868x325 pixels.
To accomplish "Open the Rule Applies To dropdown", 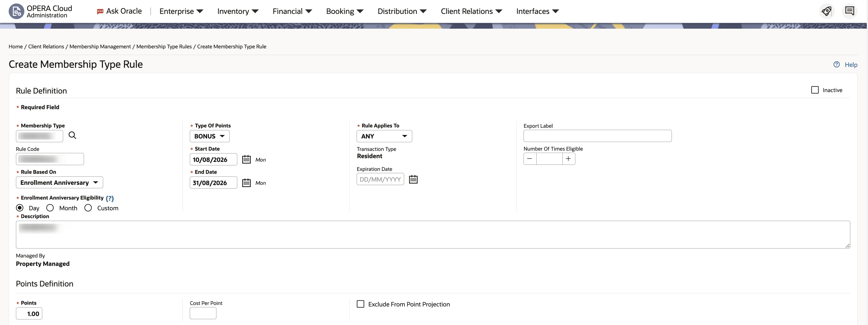I will [x=384, y=136].
